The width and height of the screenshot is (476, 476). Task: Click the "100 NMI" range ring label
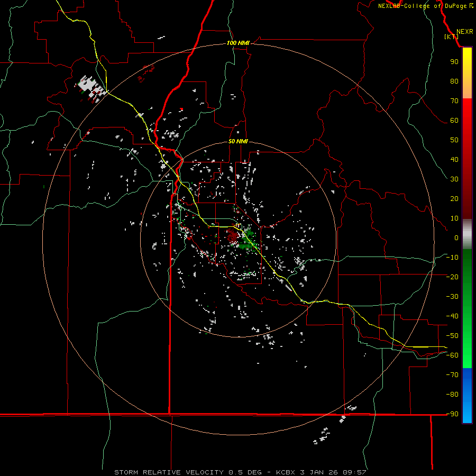pos(238,43)
